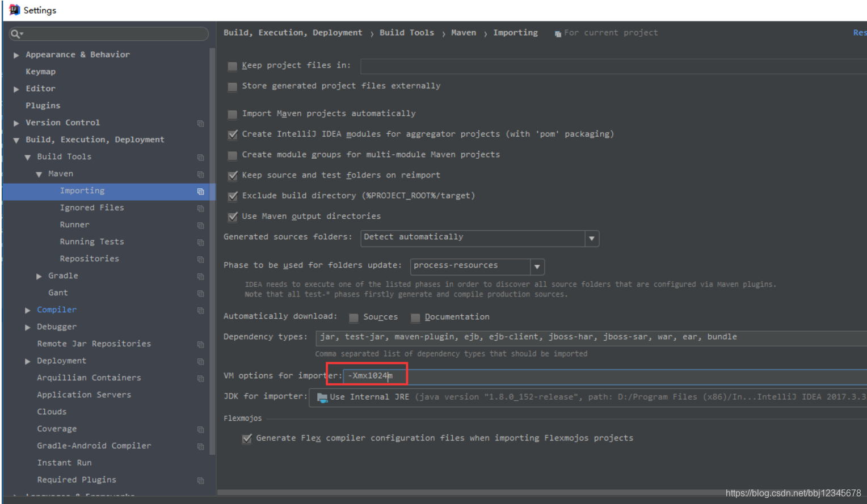Click project-level icon beside Deployment
867x504 pixels.
click(x=200, y=361)
